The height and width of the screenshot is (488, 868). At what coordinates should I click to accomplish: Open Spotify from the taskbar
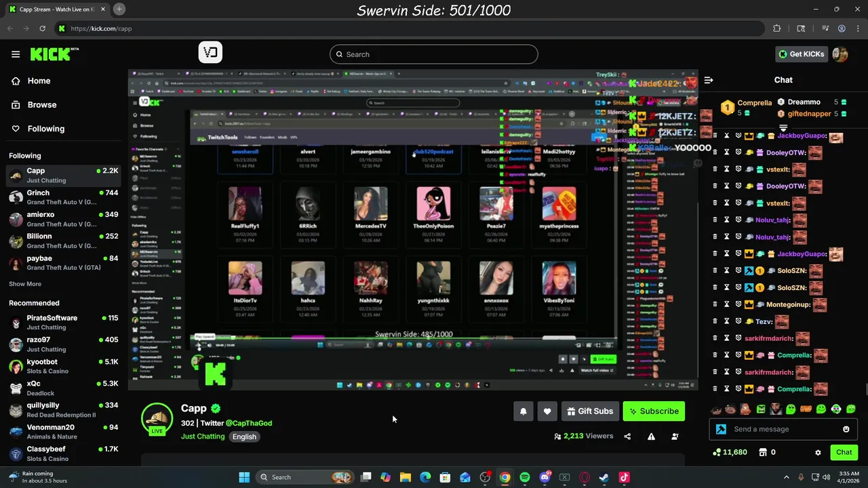[525, 477]
